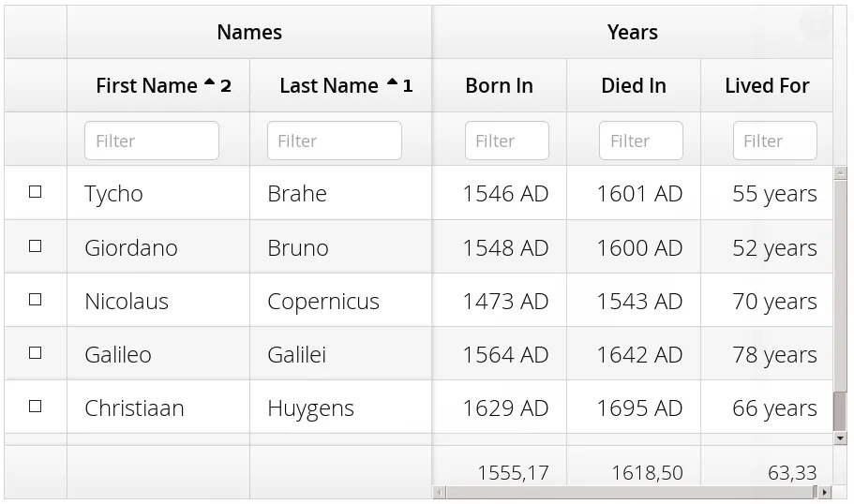
Task: Sort by the Died In column header
Action: [x=634, y=85]
